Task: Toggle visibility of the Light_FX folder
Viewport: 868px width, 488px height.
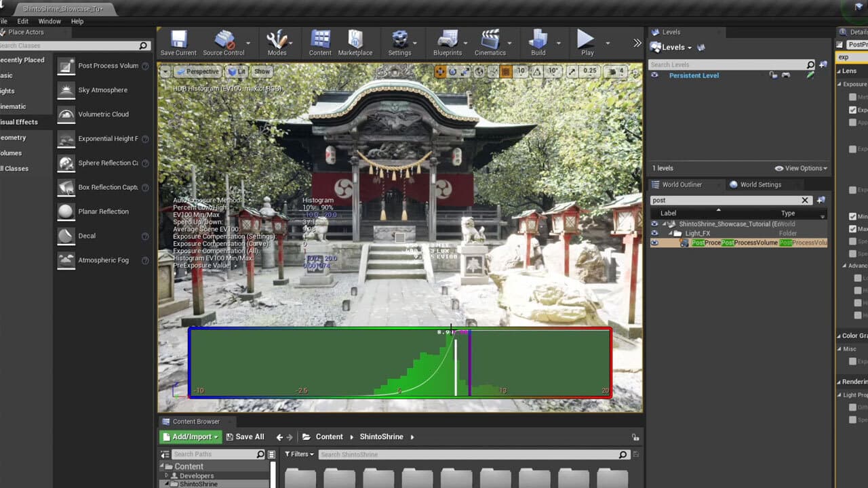Action: (x=654, y=233)
